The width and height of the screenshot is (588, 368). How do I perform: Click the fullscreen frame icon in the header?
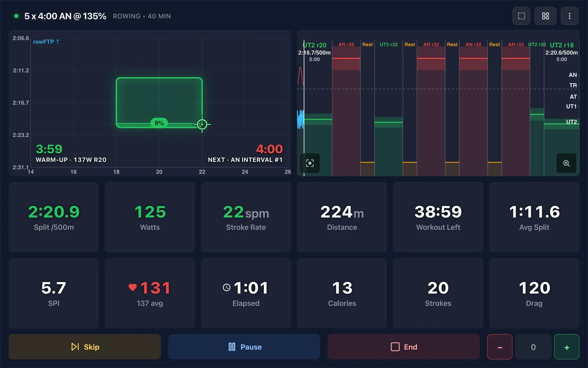521,16
